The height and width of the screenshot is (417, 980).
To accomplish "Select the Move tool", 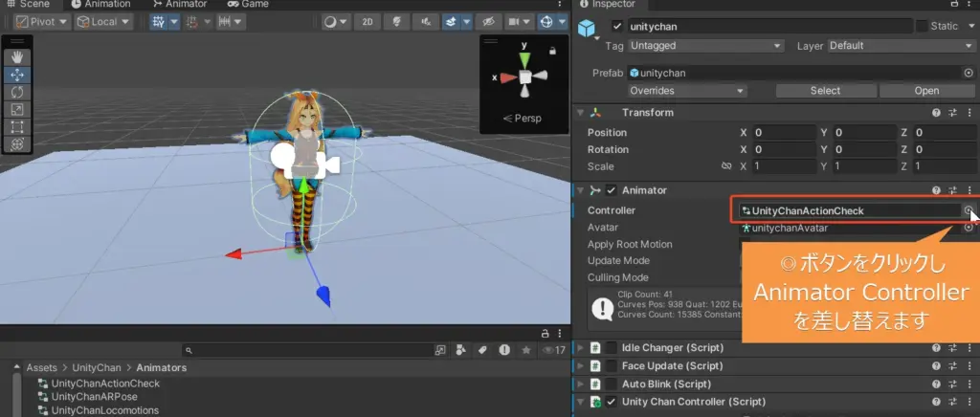I will point(17,75).
